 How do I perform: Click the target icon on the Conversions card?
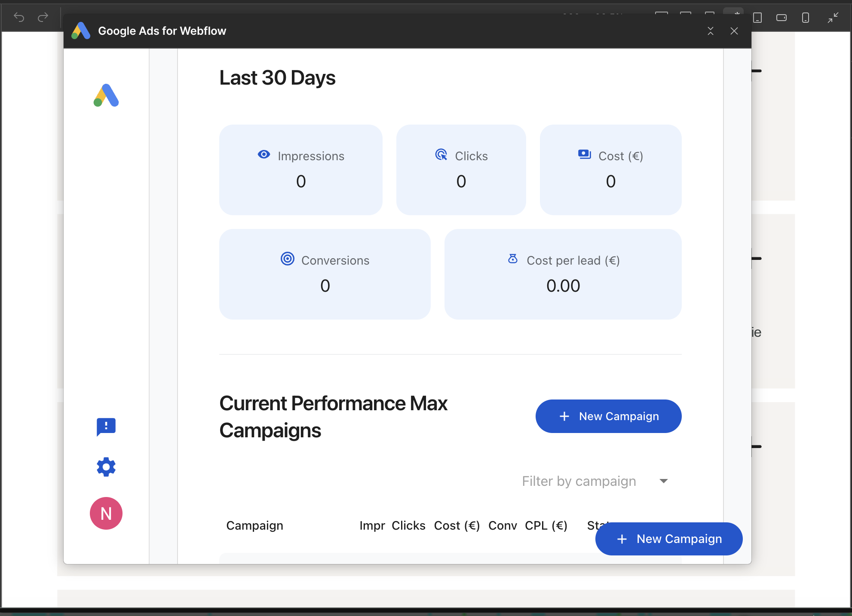coord(288,259)
